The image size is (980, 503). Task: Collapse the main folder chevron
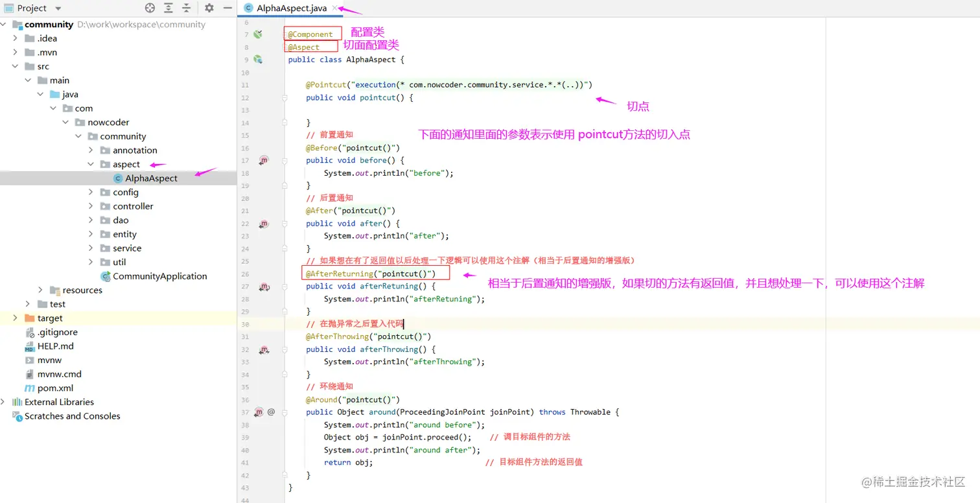[x=28, y=80]
